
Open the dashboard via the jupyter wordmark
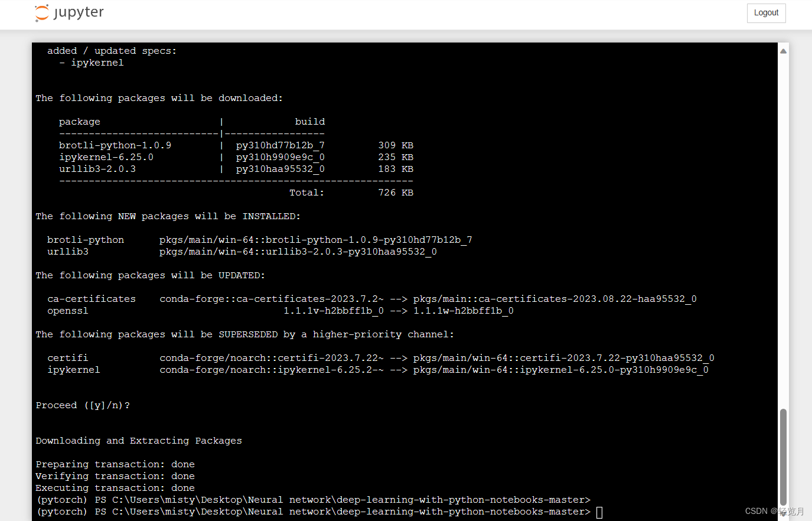coord(80,12)
